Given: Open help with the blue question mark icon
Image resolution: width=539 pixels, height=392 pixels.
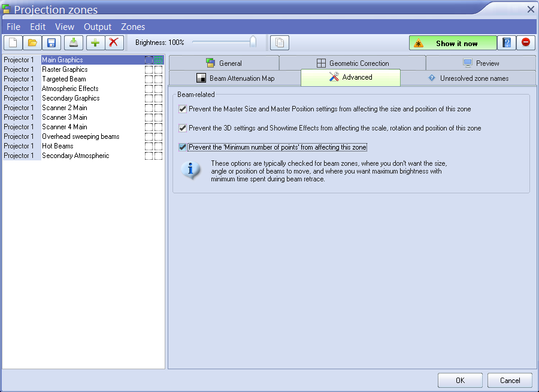Looking at the screenshot, I should [507, 42].
